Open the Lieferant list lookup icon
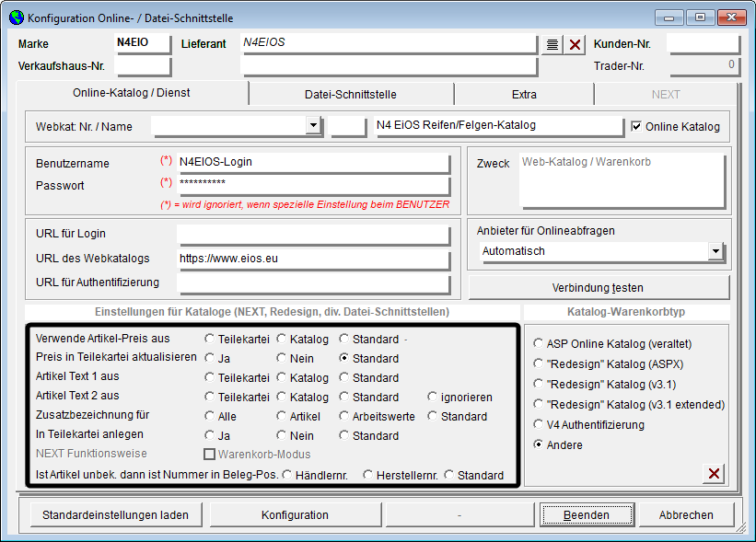756x542 pixels. pos(552,45)
